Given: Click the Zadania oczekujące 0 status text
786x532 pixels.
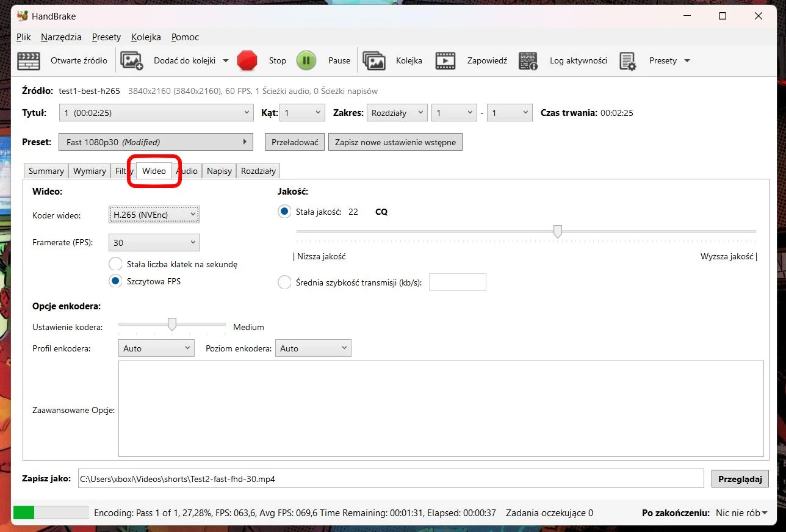Looking at the screenshot, I should 549,513.
